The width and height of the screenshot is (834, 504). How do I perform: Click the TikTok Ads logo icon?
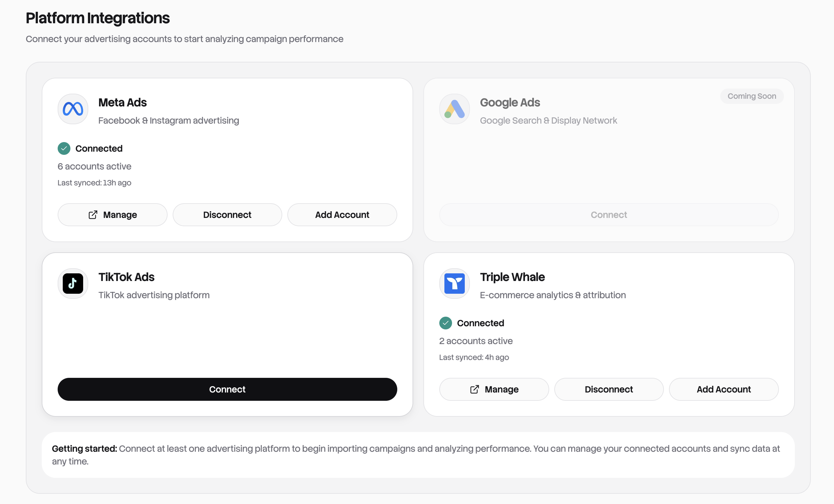72,284
